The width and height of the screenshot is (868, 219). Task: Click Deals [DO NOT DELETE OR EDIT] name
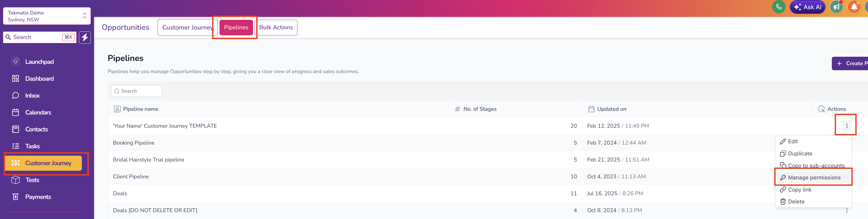155,210
